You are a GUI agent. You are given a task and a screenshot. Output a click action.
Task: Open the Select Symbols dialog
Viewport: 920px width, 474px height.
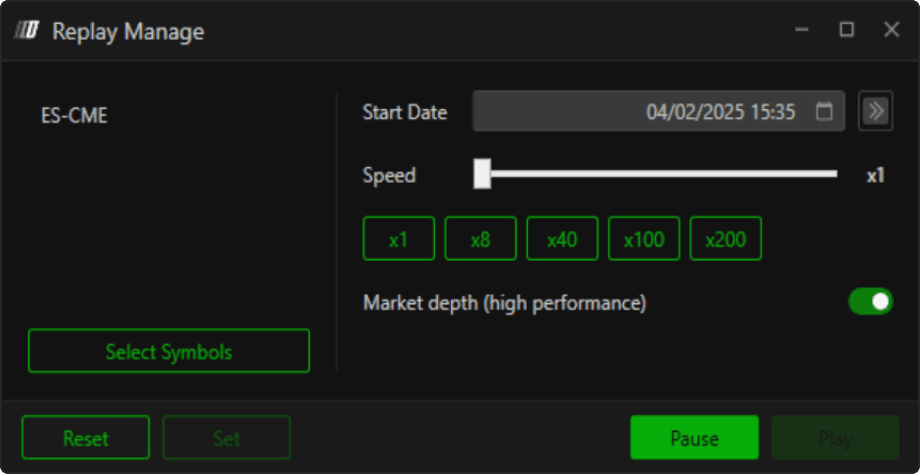(169, 352)
